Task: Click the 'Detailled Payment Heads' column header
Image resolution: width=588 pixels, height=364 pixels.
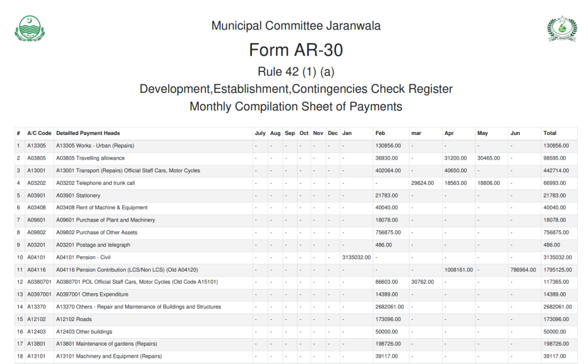Action: click(x=88, y=133)
